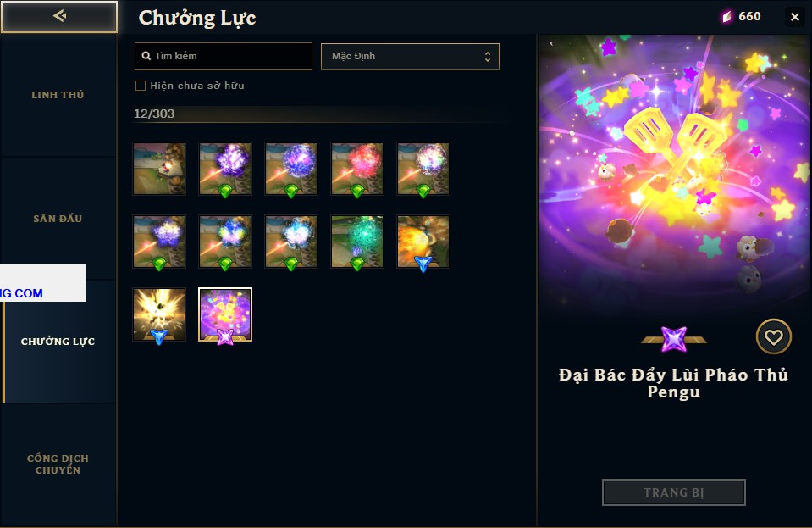Click the currency gem icon beside 660
Image resolution: width=812 pixels, height=528 pixels.
[x=727, y=17]
